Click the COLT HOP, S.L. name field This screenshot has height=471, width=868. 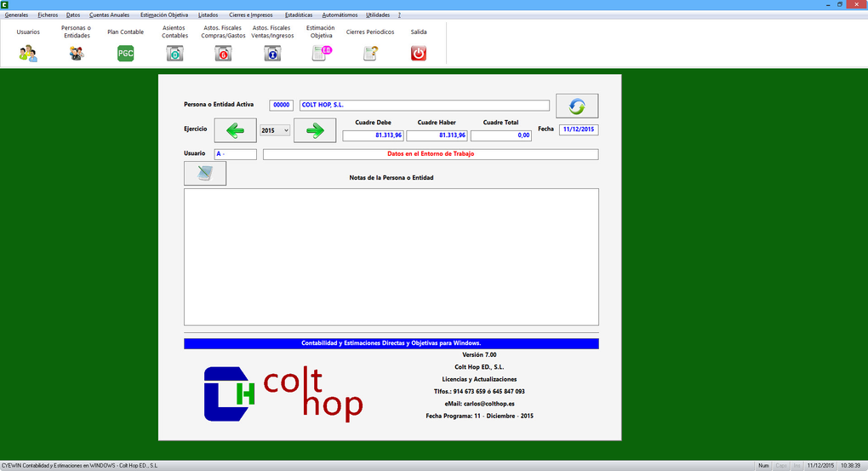click(x=425, y=105)
